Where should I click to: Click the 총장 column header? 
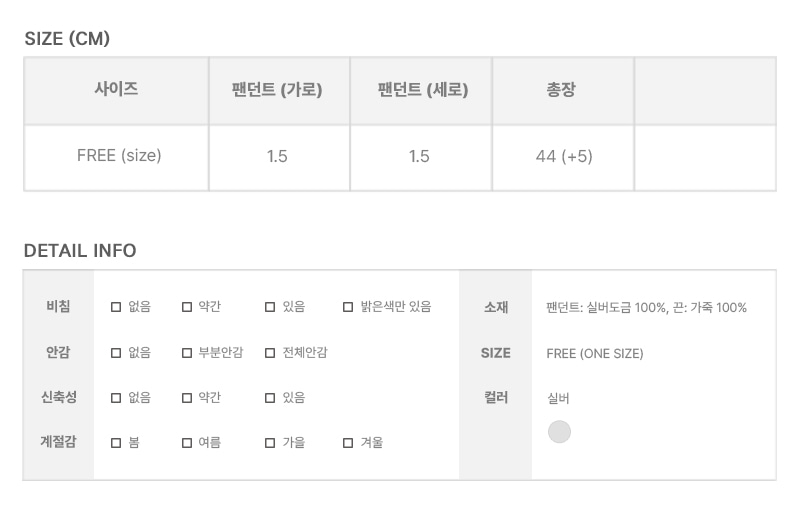(x=563, y=90)
